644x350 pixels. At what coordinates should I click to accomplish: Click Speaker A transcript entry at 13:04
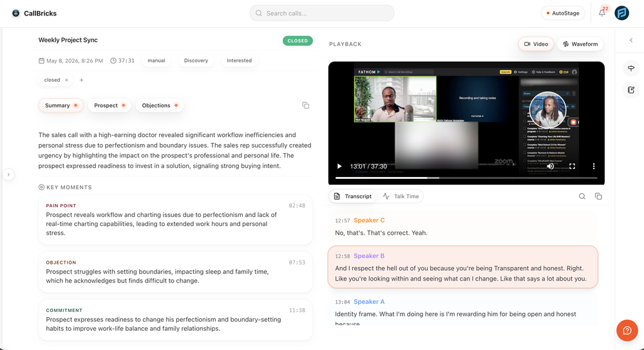point(462,311)
